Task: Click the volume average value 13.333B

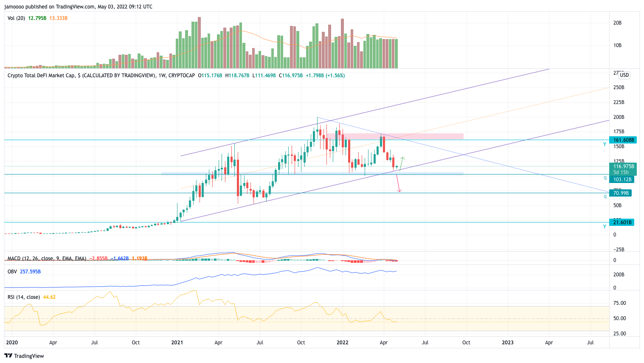Action: pos(59,18)
